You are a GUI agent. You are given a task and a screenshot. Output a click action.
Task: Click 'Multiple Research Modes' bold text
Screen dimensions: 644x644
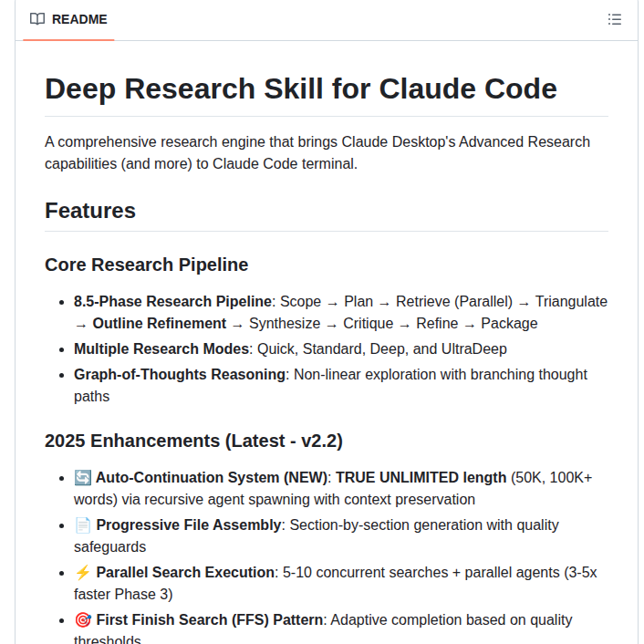161,349
